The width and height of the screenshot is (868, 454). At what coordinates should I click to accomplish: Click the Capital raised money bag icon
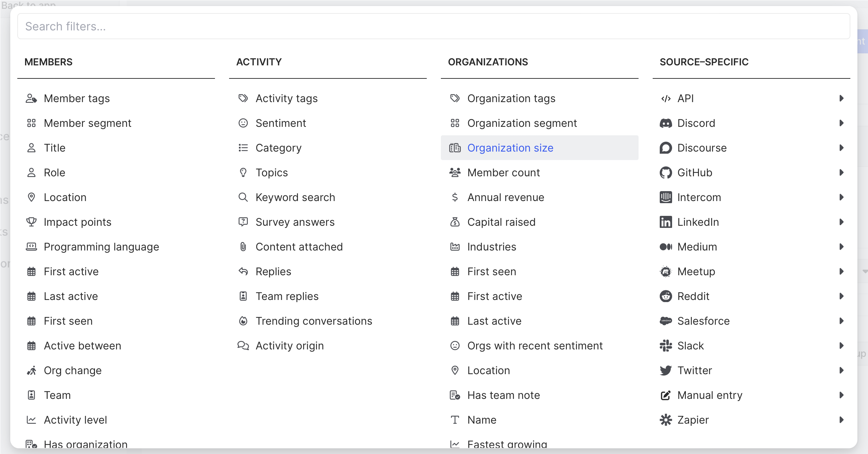click(x=455, y=222)
